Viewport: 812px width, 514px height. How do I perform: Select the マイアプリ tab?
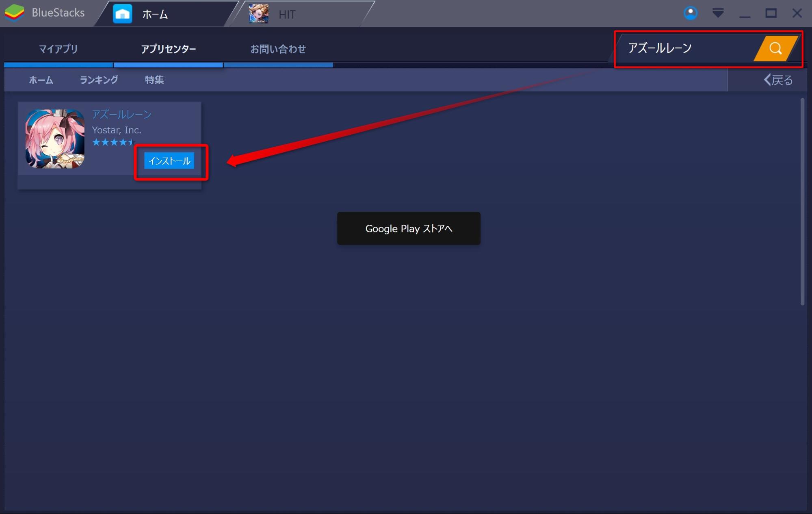pyautogui.click(x=58, y=49)
